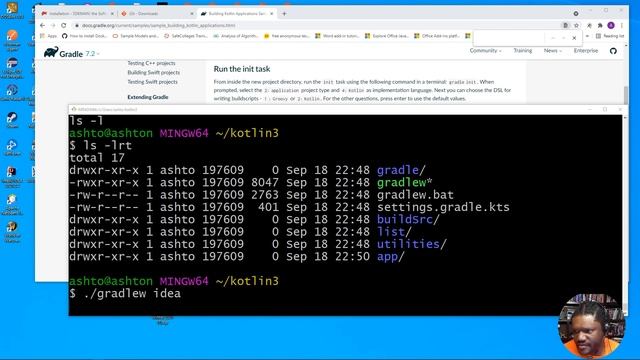640x360 pixels.
Task: Select the Building Kotlin Applications tab
Action: pyautogui.click(x=237, y=13)
